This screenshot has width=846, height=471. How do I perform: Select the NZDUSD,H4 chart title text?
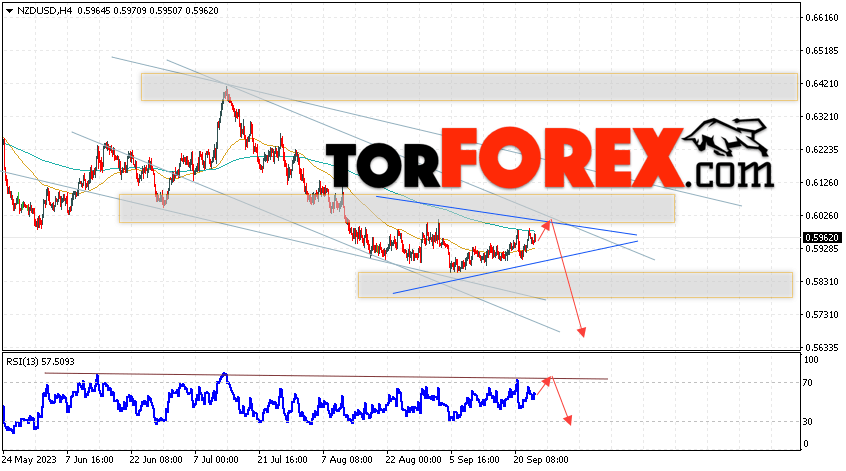tap(44, 11)
